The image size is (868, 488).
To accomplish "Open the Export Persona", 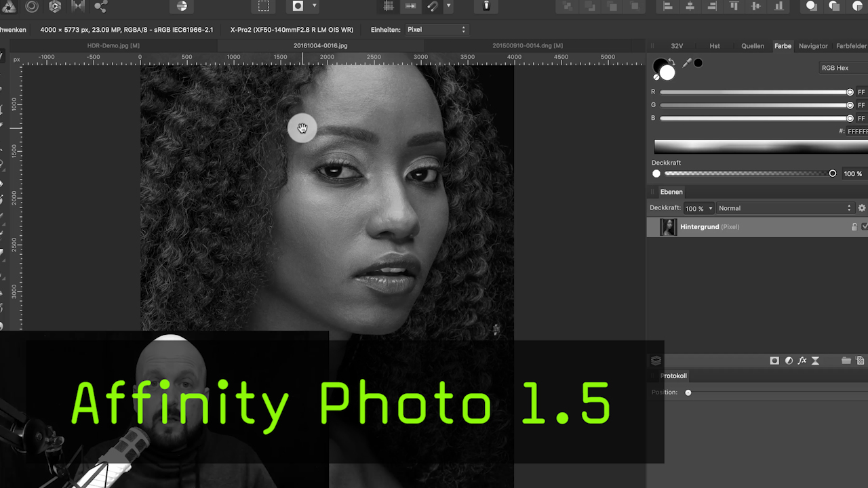I will (100, 6).
